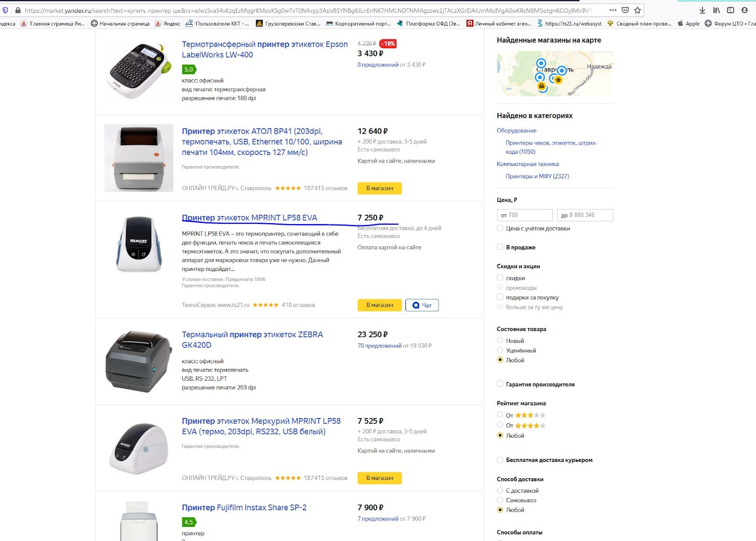Save page to Pocket icon

pos(625,10)
